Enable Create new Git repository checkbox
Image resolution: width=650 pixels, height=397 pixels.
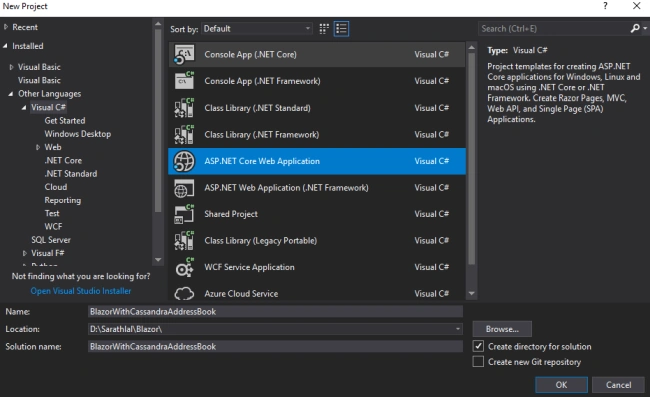(478, 361)
